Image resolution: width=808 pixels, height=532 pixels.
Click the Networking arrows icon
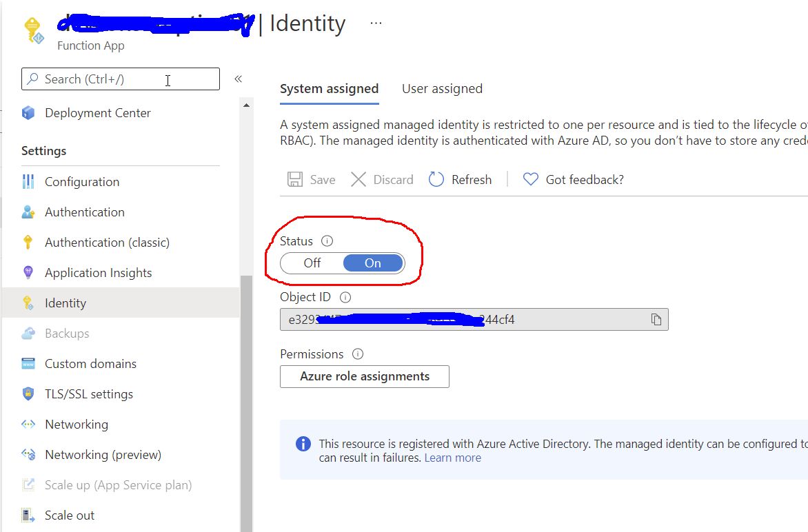click(x=28, y=424)
